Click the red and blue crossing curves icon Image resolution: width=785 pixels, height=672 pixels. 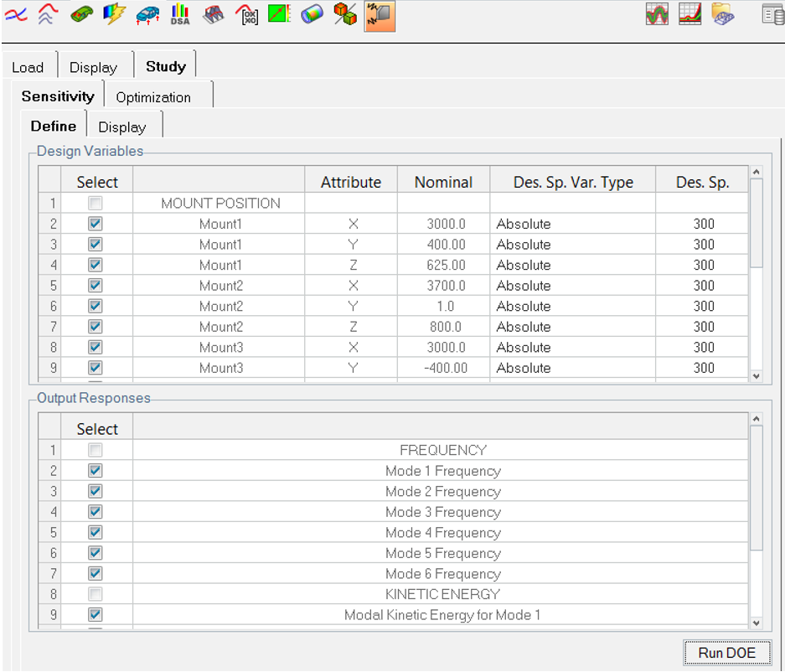(16, 14)
